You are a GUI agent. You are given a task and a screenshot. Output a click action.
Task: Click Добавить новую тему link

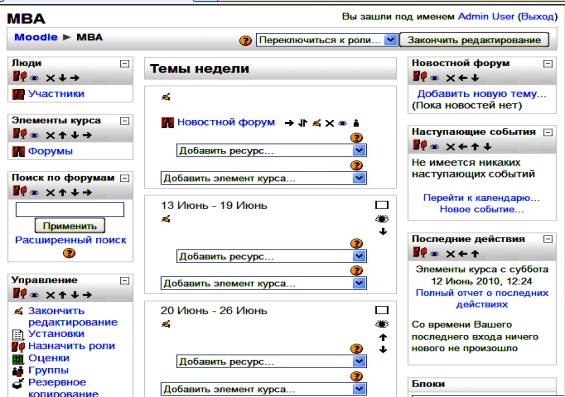482,94
